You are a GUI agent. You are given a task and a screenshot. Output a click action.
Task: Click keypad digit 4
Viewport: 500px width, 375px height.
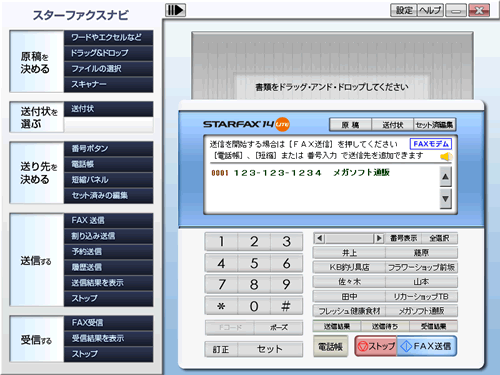pyautogui.click(x=221, y=263)
